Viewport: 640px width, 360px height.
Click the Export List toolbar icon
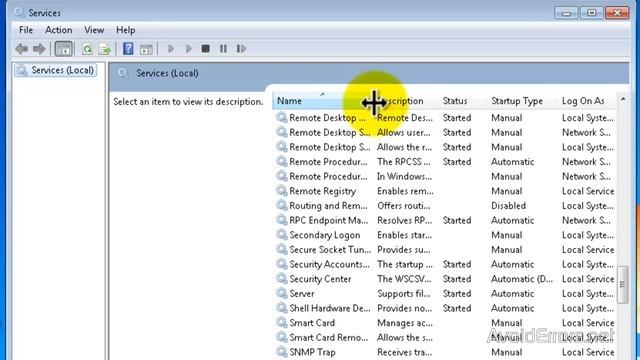tap(105, 49)
